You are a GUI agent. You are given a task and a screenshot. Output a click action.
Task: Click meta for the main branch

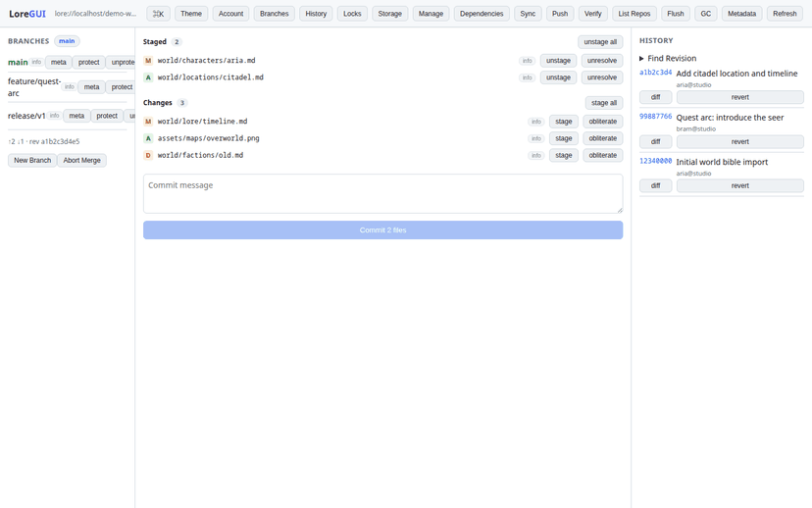[59, 62]
